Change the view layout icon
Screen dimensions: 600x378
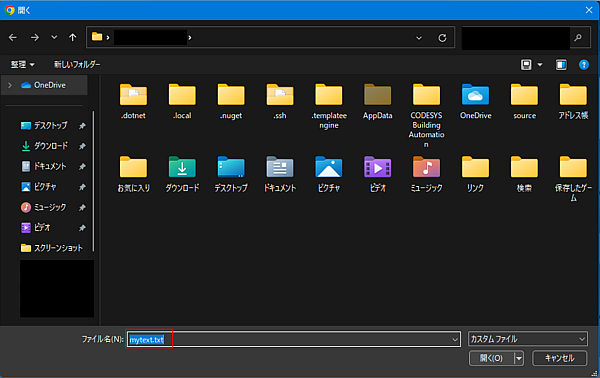[526, 65]
